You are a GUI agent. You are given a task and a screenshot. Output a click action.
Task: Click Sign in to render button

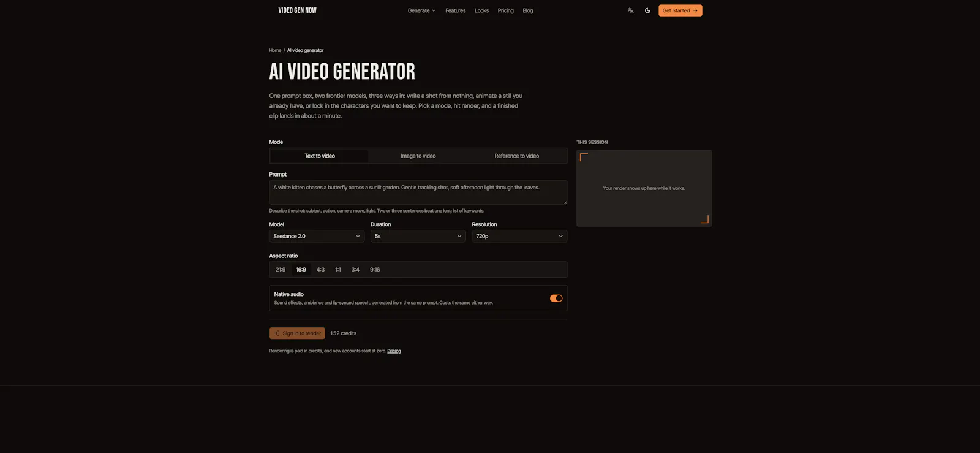[x=297, y=333]
